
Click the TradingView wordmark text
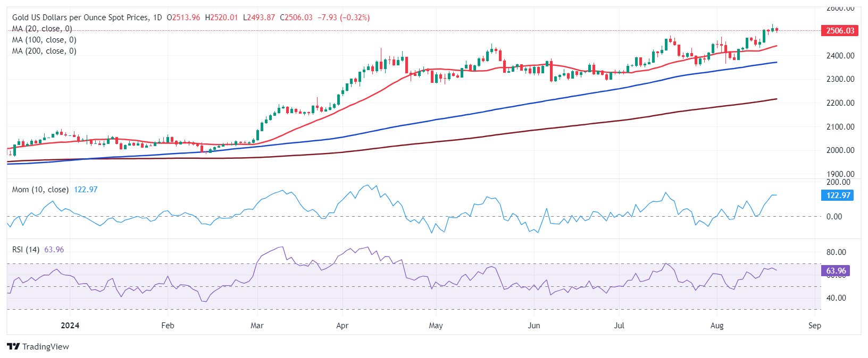[x=46, y=347]
